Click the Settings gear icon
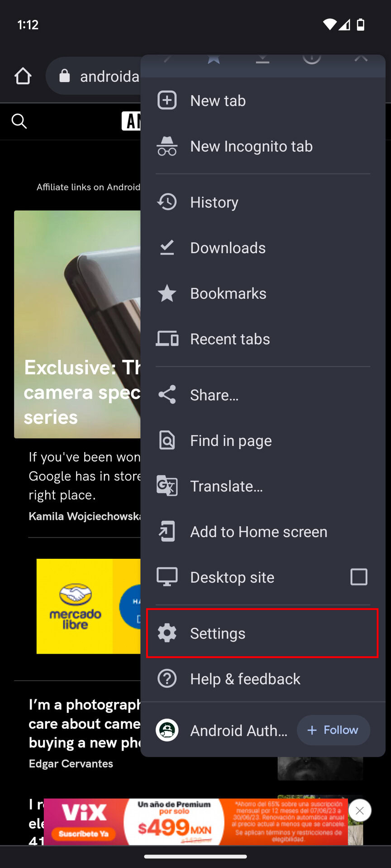 pyautogui.click(x=167, y=633)
